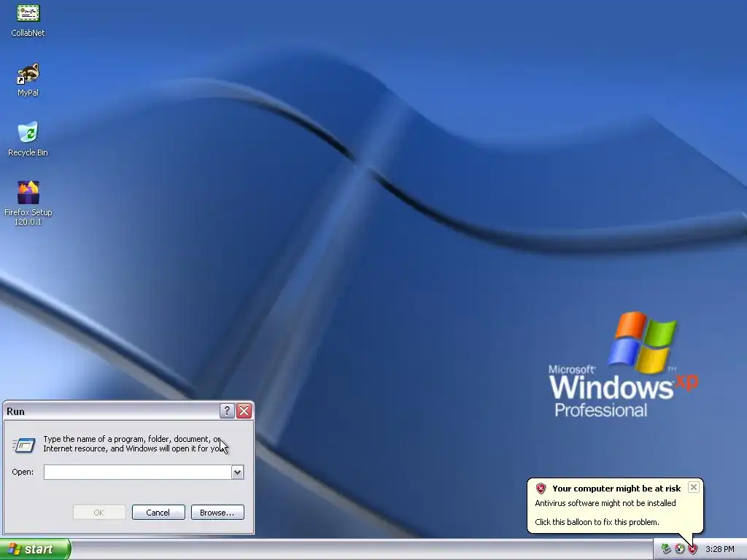Image resolution: width=747 pixels, height=560 pixels.
Task: Click the Cancel button in Run dialog
Action: pyautogui.click(x=158, y=513)
